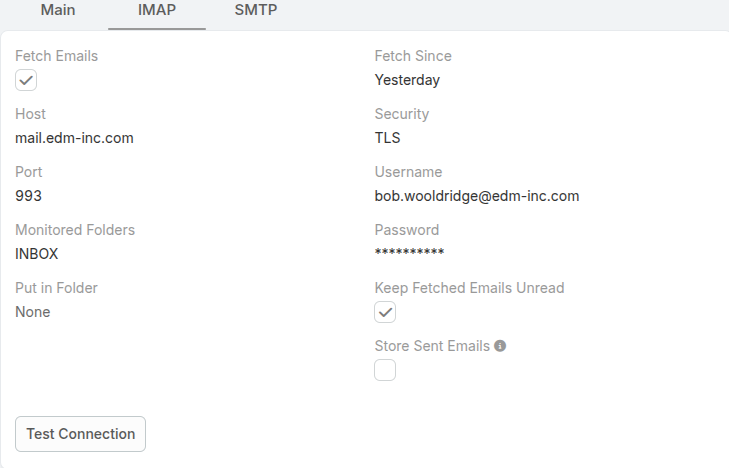Click the username bob.wooldridge@edm-inc.com
The height and width of the screenshot is (468, 729).
[477, 196]
